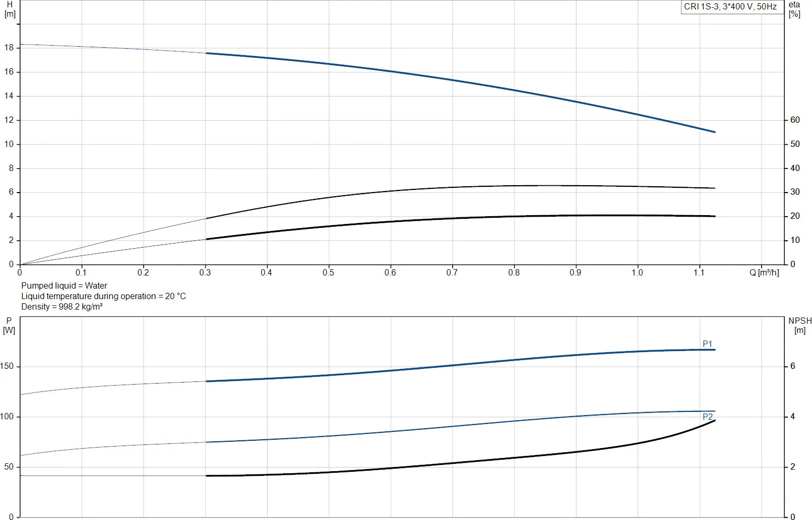Click the CRI 1S-3, 3*400 V, 50Hz legend box
Viewport: 812px width, 520px height.
[x=732, y=7]
